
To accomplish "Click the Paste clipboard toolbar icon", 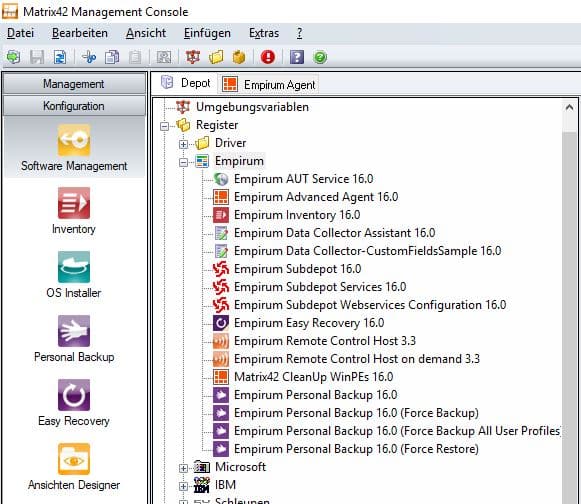I will pos(135,57).
